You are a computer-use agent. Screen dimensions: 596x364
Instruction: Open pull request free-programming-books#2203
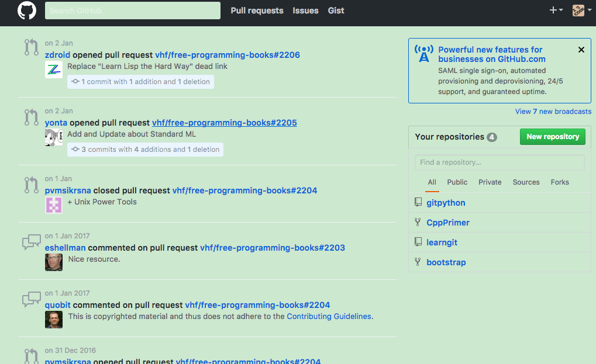(x=273, y=248)
